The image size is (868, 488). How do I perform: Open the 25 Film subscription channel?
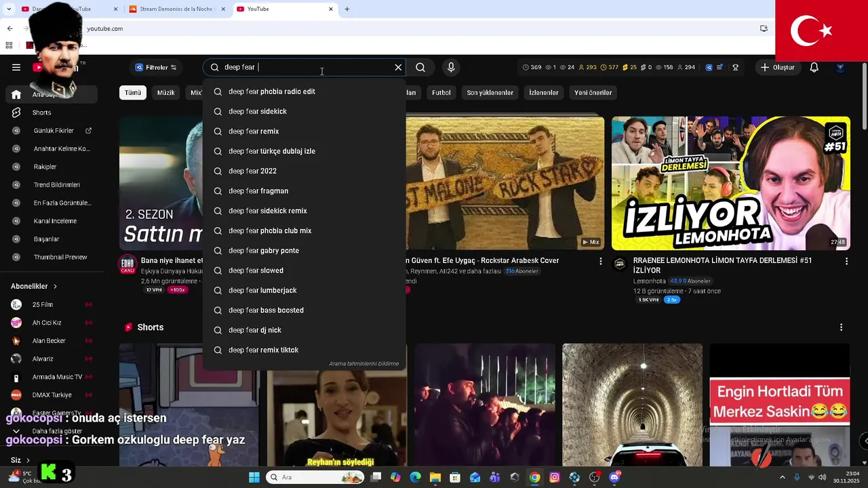tap(42, 305)
